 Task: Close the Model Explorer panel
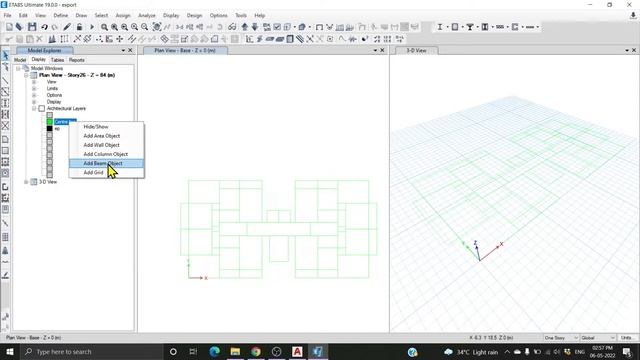(130, 50)
